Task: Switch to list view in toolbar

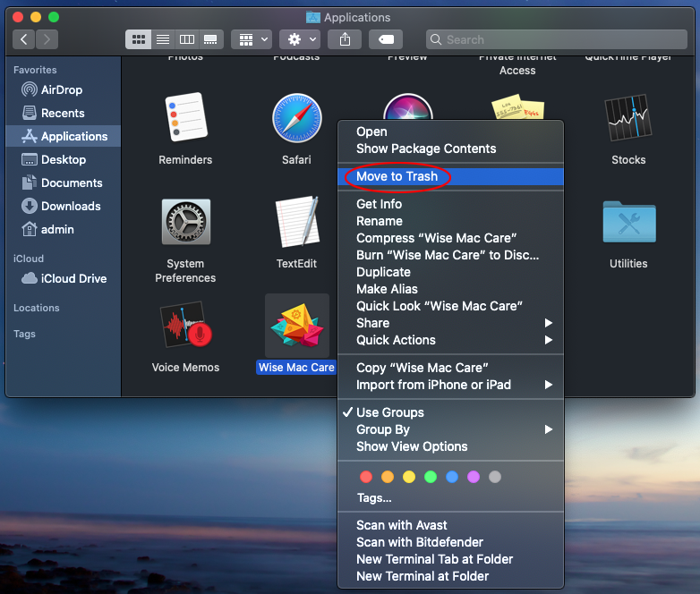Action: coord(163,39)
